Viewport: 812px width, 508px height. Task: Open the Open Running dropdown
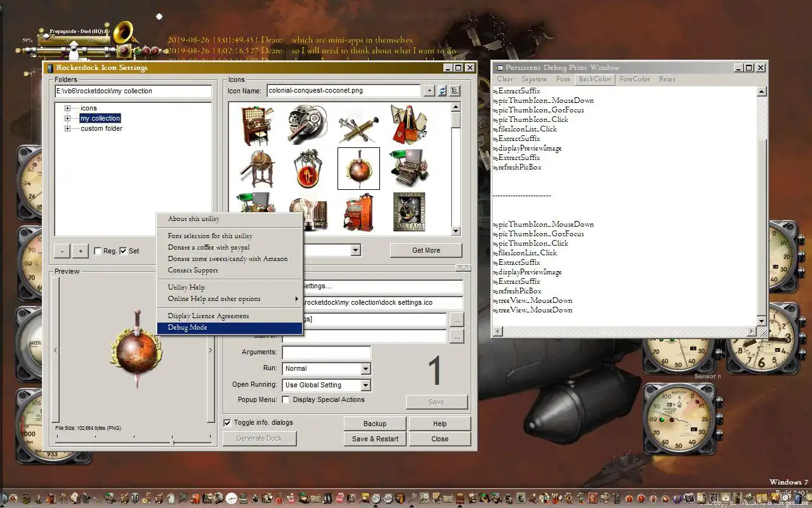tap(365, 385)
